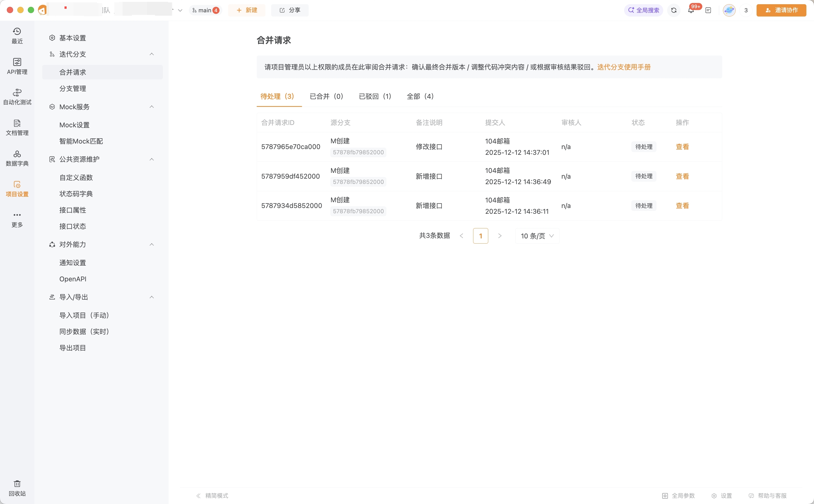The height and width of the screenshot is (504, 814).
Task: Click the 新建 button
Action: coord(247,10)
